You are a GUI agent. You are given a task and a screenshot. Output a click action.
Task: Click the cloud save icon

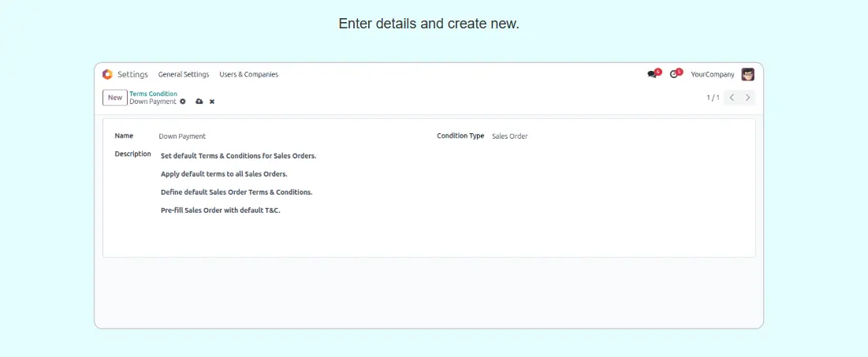coord(199,102)
